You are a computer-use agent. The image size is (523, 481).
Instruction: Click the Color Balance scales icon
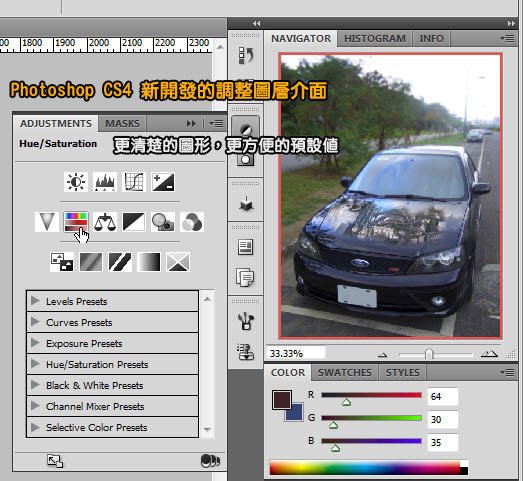(105, 222)
